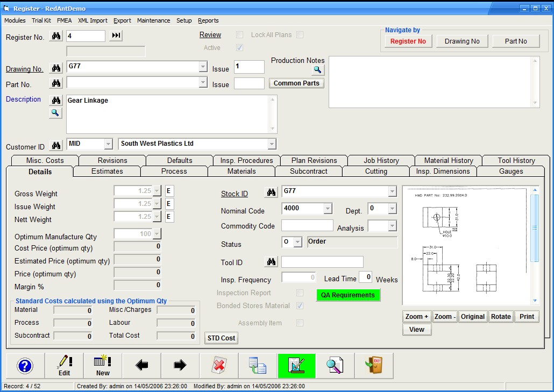Viewport: 554px width, 392px height.
Task: Open the Maintenance menu
Action: coord(153,20)
